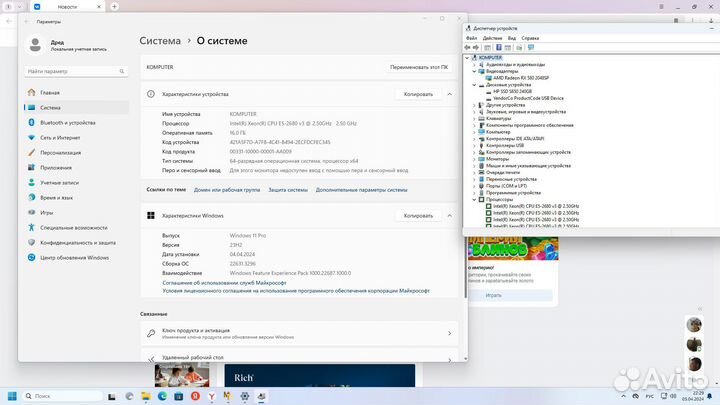Image resolution: width=720 pixels, height=405 pixels.
Task: Collapse Процессоры node in Device Manager
Action: (x=474, y=200)
